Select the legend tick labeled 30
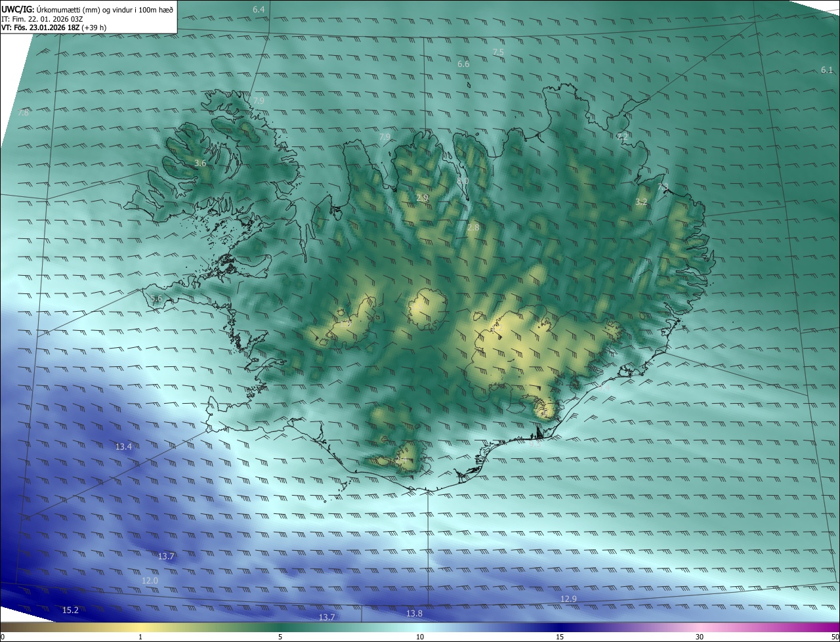Viewport: 840px width, 642px height. tap(700, 637)
